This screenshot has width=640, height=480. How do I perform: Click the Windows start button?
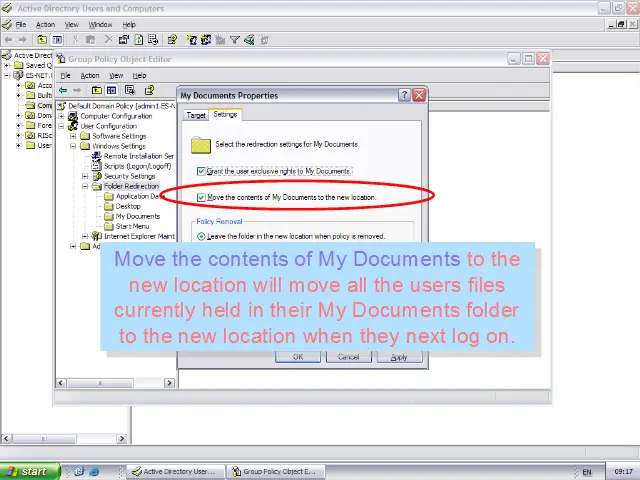[x=29, y=471]
